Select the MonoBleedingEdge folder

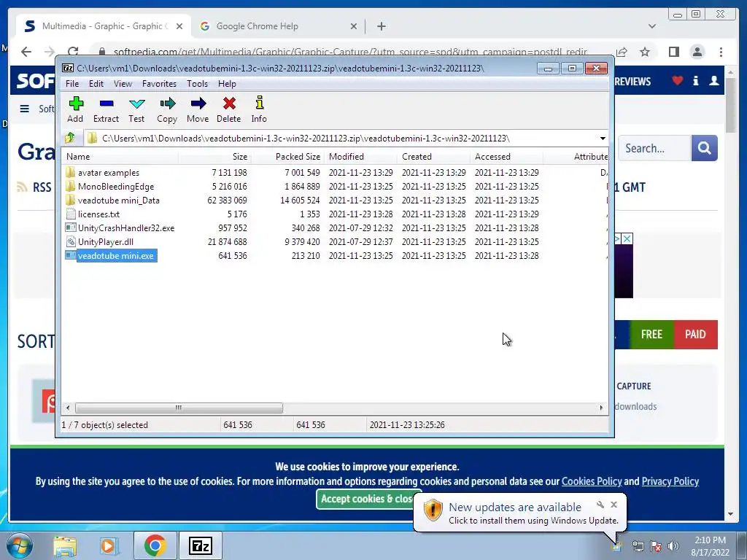click(116, 187)
